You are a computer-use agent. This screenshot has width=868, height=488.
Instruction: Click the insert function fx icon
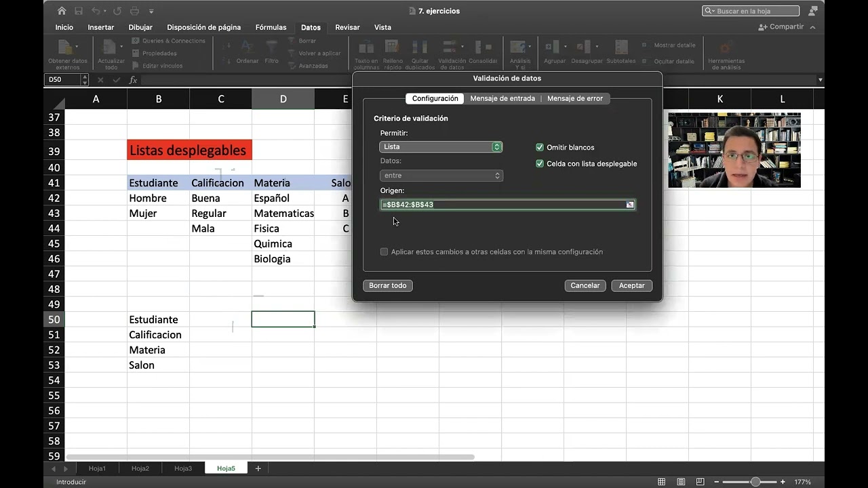point(133,80)
